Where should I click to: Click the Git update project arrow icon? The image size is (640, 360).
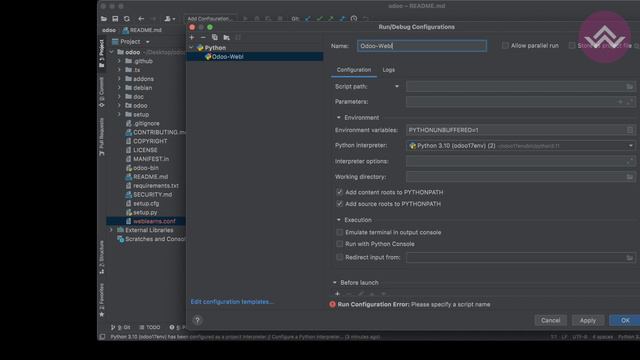pos(308,19)
